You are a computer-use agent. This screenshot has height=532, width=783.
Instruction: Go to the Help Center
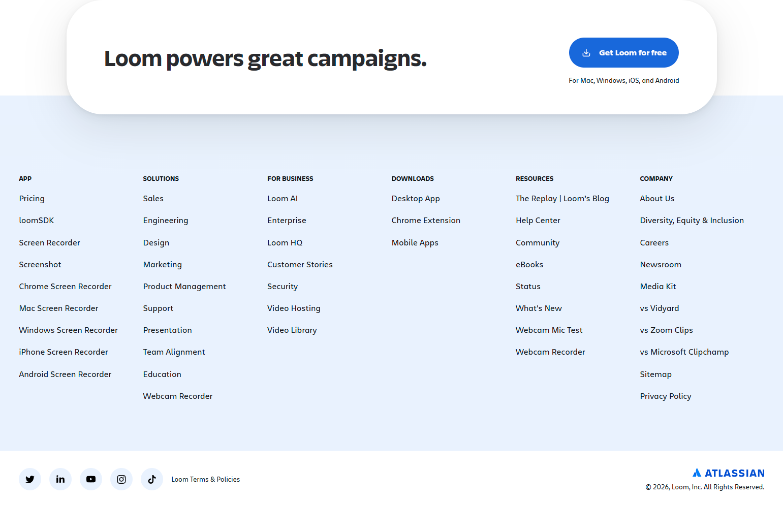click(x=538, y=220)
